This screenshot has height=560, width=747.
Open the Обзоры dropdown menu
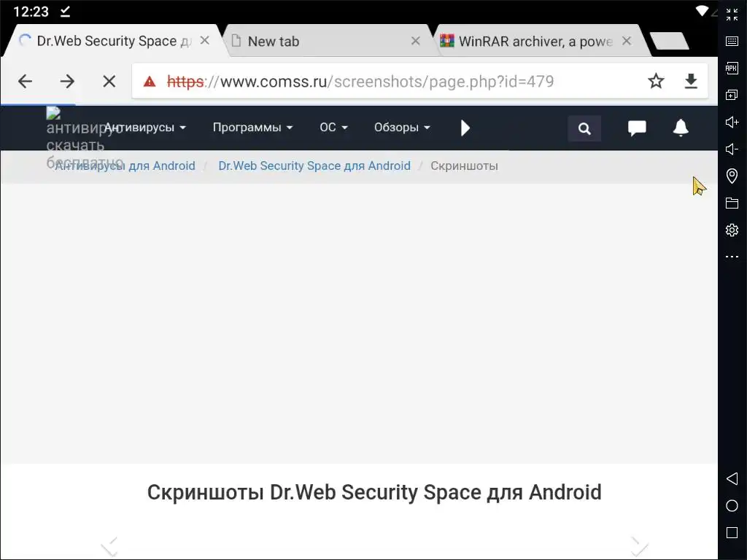[402, 128]
